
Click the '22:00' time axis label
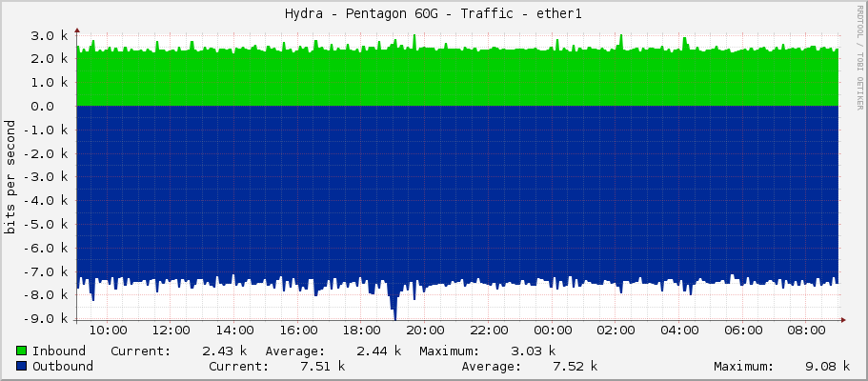(489, 331)
